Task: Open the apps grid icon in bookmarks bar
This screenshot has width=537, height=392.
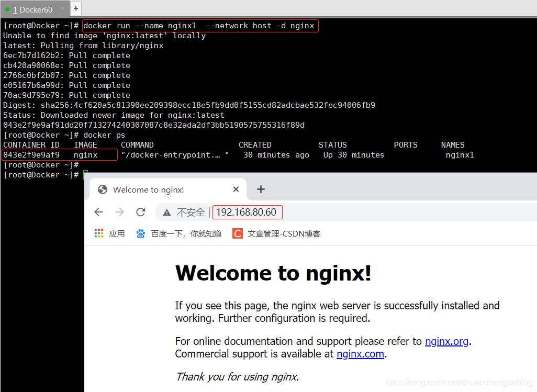Action: tap(98, 233)
